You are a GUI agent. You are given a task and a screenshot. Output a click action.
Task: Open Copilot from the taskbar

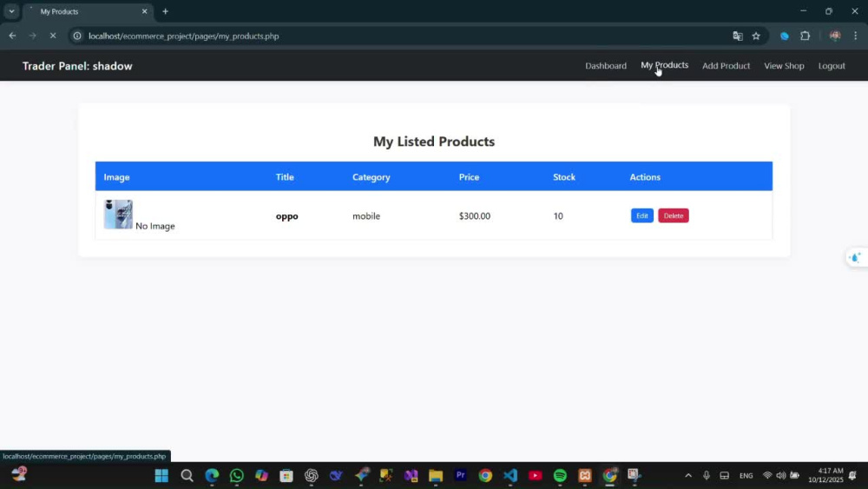tap(261, 476)
